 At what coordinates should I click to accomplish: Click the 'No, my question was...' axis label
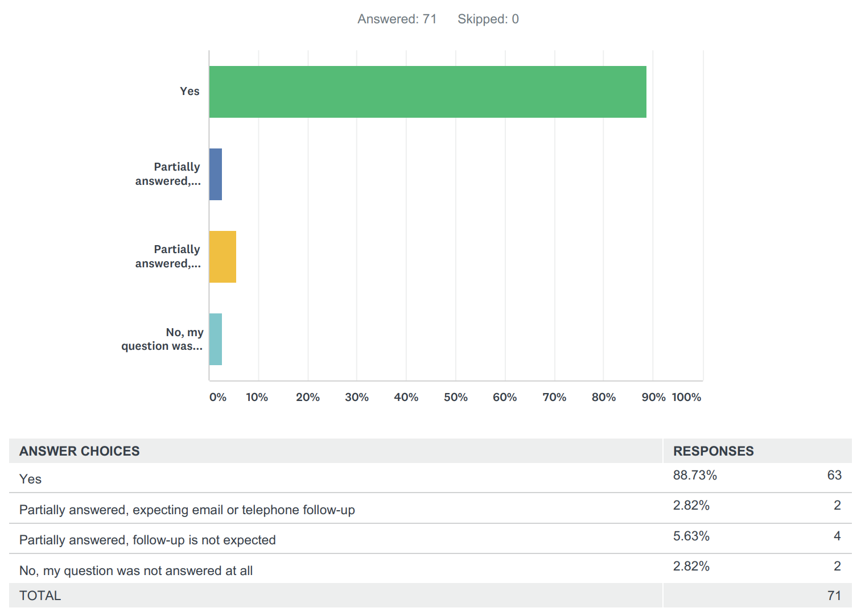click(162, 339)
